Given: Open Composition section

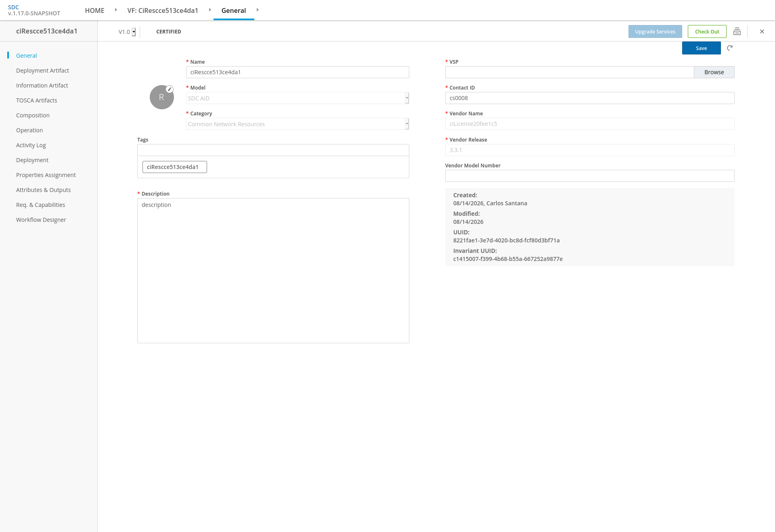Looking at the screenshot, I should (33, 115).
